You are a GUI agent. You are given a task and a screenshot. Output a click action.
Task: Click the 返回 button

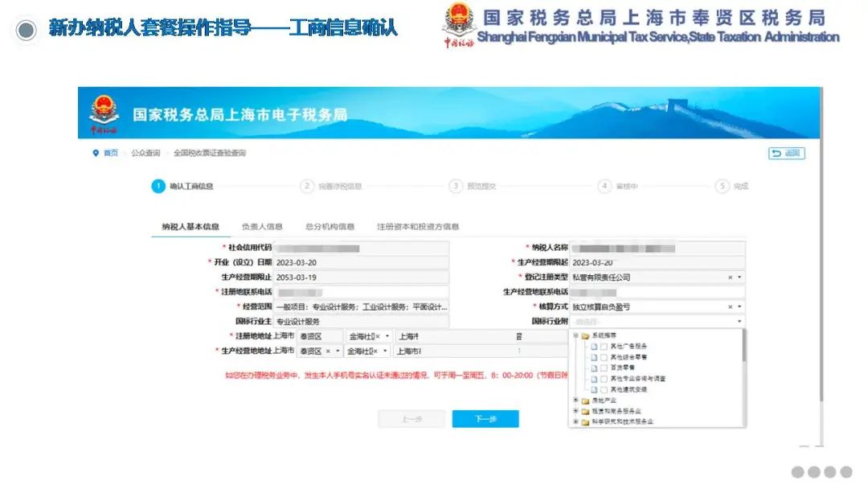coord(787,154)
